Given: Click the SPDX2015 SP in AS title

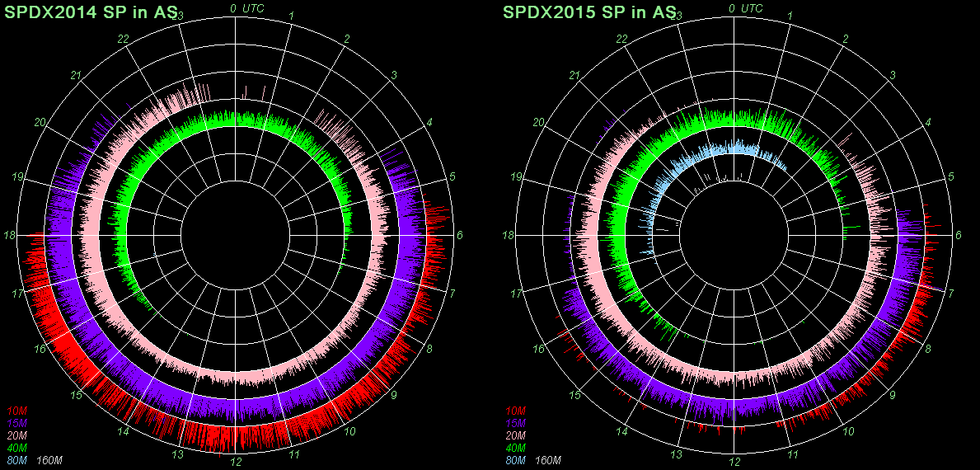Looking at the screenshot, I should coord(590,12).
